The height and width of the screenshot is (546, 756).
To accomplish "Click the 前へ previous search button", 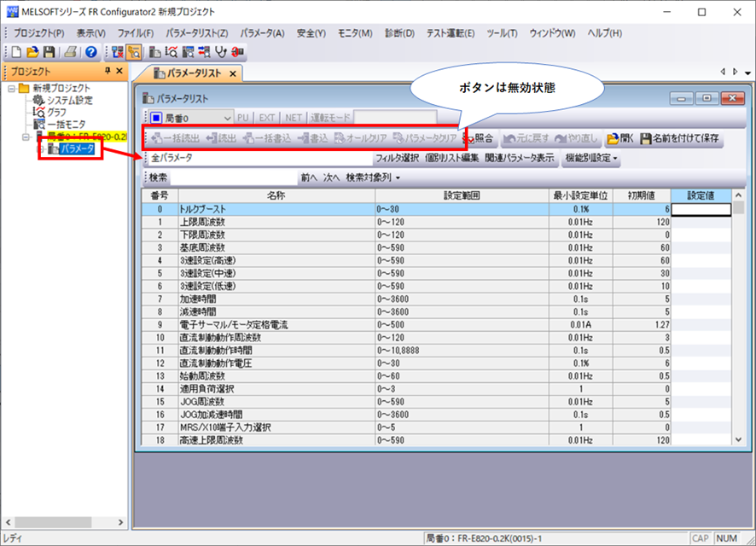I will coord(309,177).
